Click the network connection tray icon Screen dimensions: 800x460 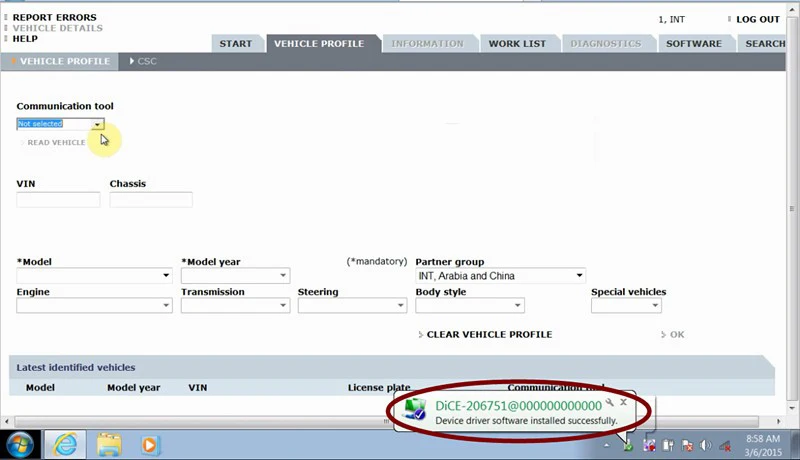(725, 446)
